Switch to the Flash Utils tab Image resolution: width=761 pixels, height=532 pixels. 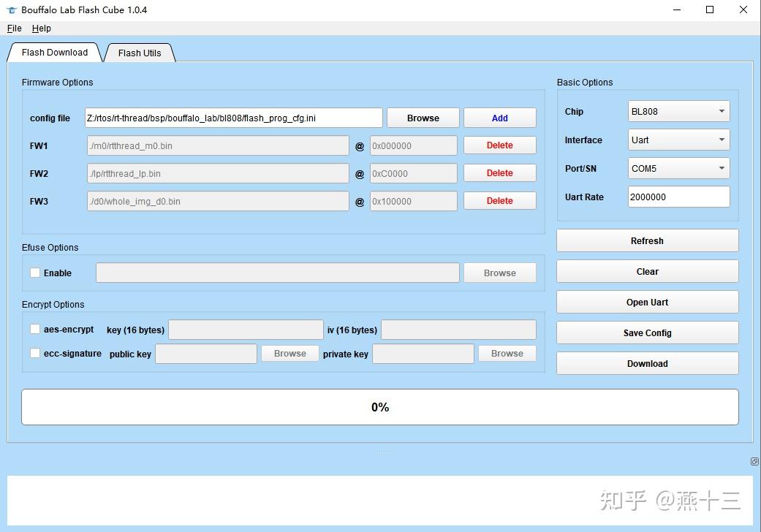pyautogui.click(x=139, y=52)
